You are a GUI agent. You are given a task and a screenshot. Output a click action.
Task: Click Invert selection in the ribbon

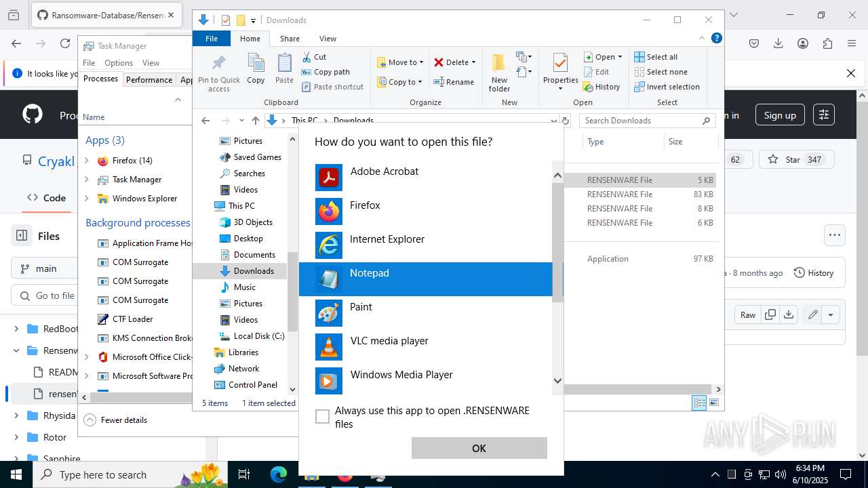(x=667, y=87)
